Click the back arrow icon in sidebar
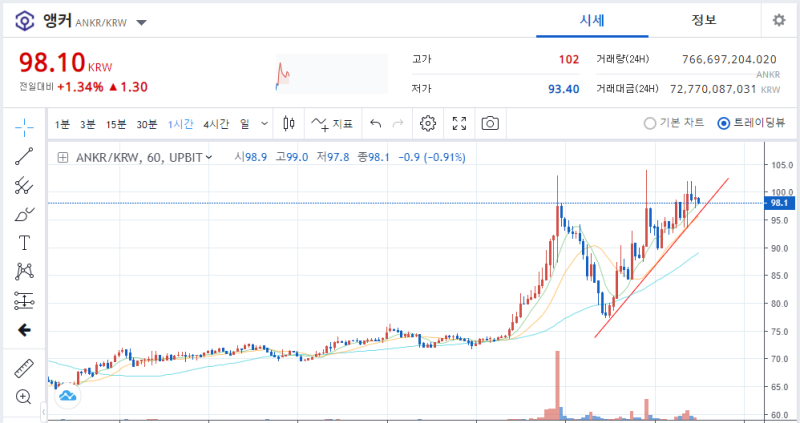 click(x=24, y=330)
